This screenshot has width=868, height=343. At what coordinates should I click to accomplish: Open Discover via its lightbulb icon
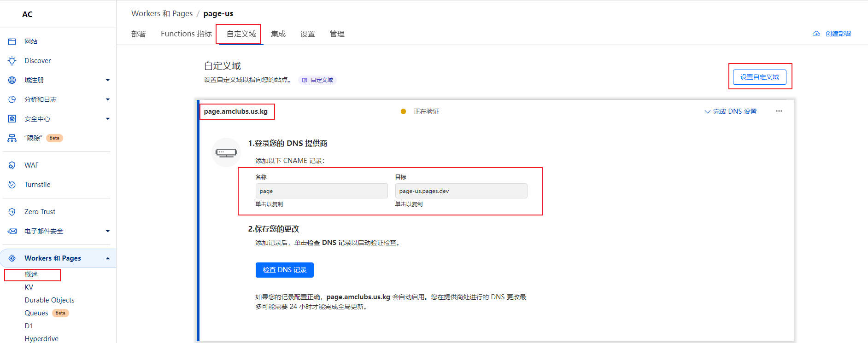click(x=12, y=61)
